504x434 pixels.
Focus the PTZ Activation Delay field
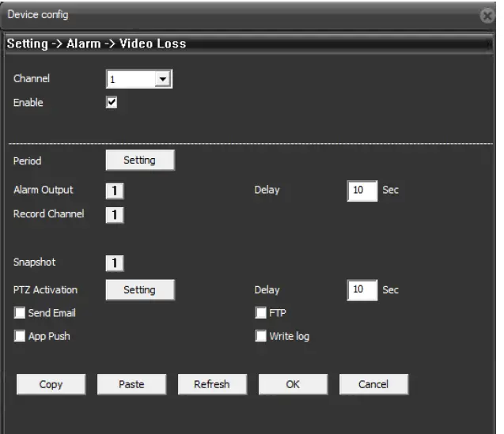coord(362,290)
